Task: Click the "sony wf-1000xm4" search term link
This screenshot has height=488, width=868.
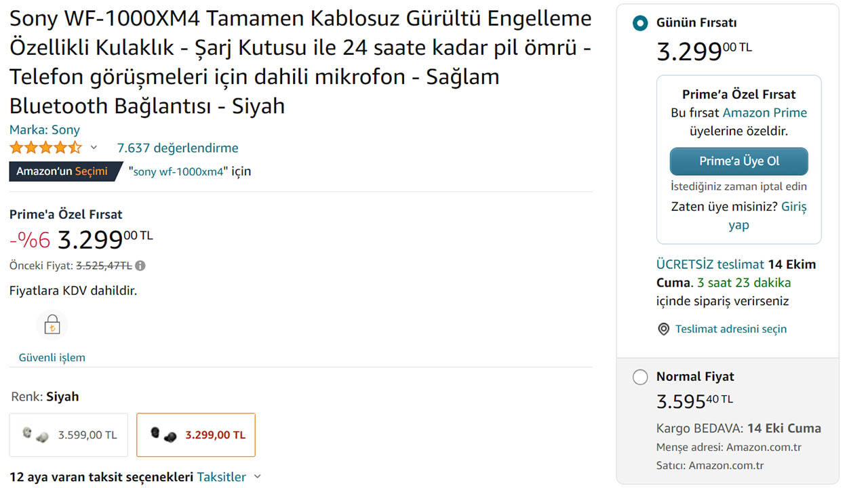Action: pyautogui.click(x=178, y=171)
